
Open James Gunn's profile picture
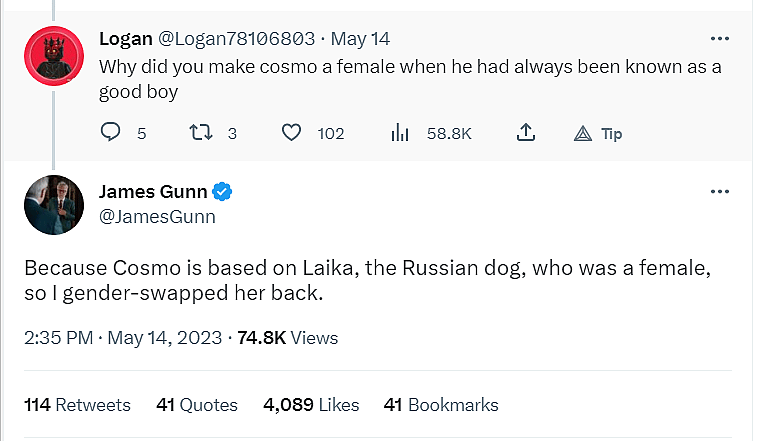coord(53,206)
